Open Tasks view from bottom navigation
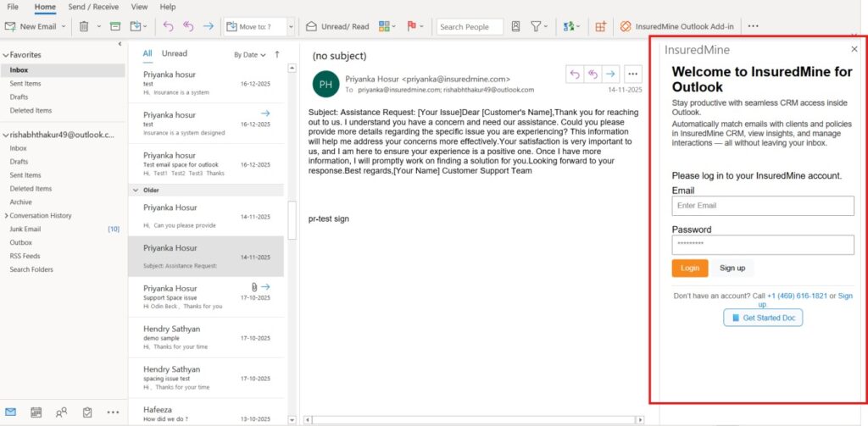 (x=86, y=412)
